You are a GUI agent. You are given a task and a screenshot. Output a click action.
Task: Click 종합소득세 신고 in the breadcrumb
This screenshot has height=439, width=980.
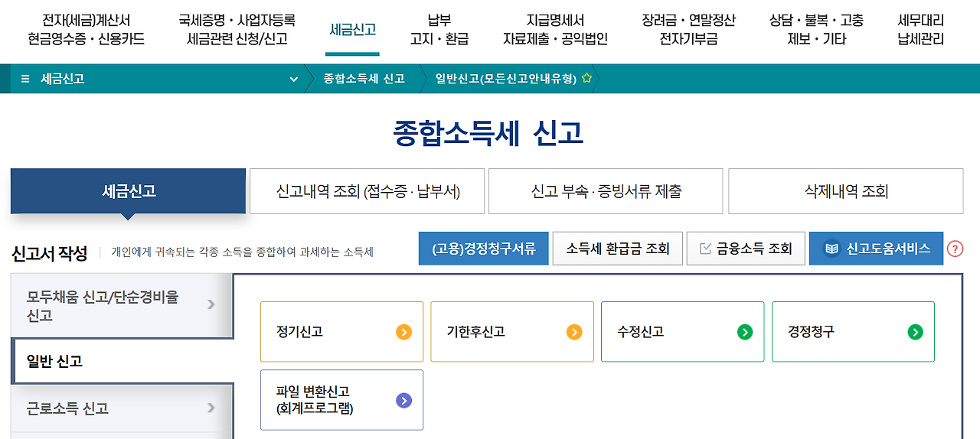(364, 79)
